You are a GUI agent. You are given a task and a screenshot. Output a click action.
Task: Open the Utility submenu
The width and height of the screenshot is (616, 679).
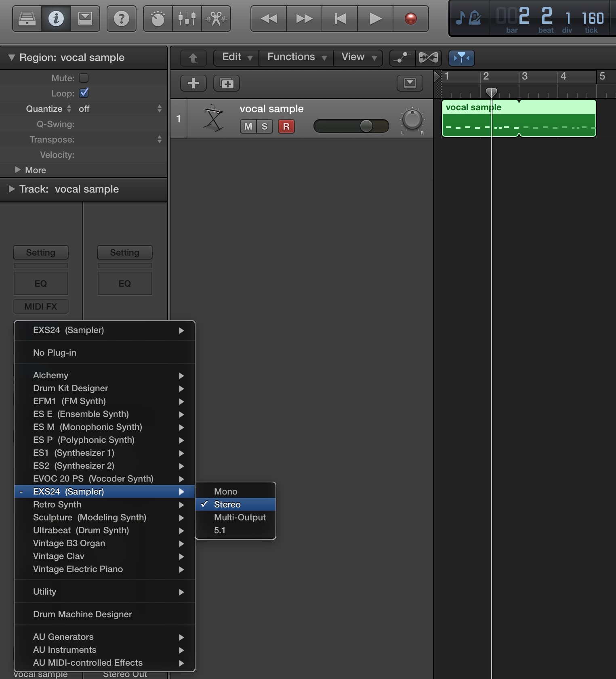pyautogui.click(x=105, y=591)
